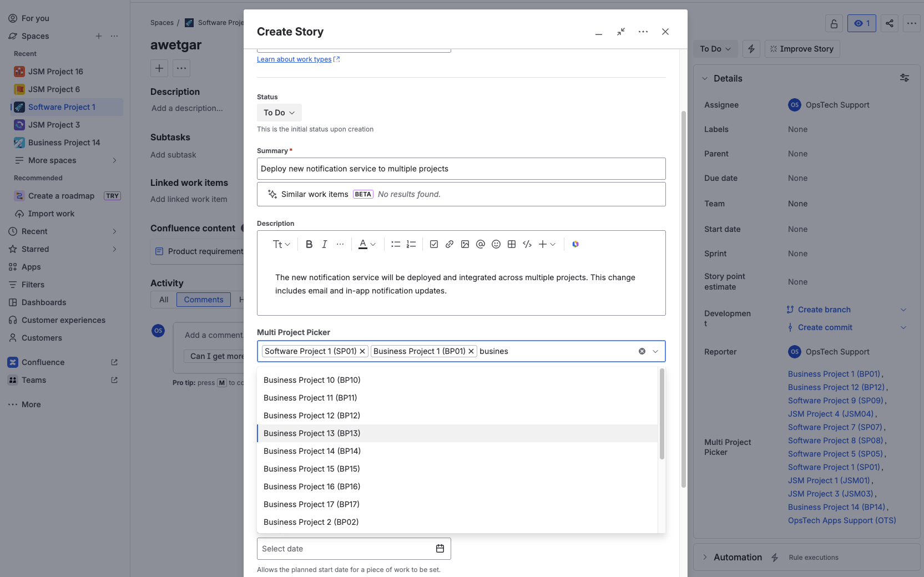Click the watchers eye toggle
This screenshot has height=577, width=924.
click(x=861, y=23)
